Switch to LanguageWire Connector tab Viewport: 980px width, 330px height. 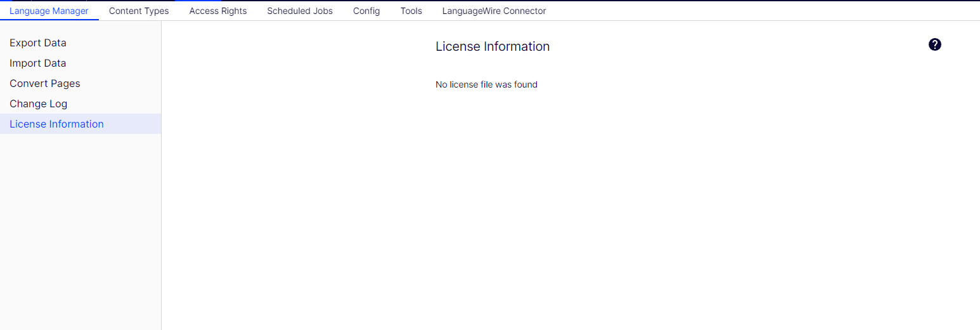click(x=494, y=11)
